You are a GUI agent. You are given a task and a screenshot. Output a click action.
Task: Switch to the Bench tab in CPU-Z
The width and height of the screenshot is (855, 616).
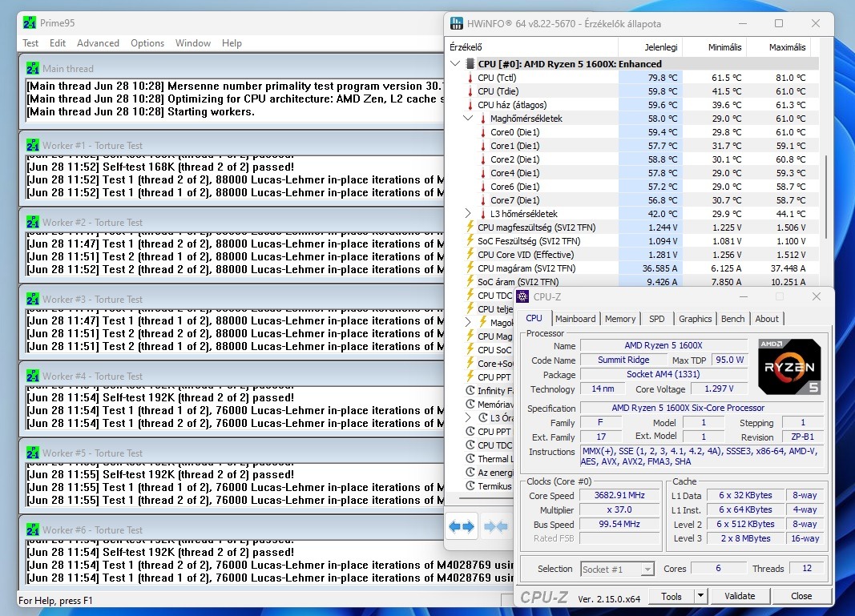[x=733, y=319]
